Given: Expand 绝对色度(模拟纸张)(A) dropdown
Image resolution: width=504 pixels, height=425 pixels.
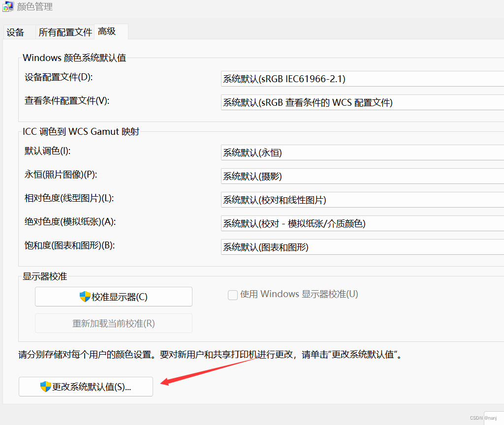Looking at the screenshot, I should pos(362,223).
